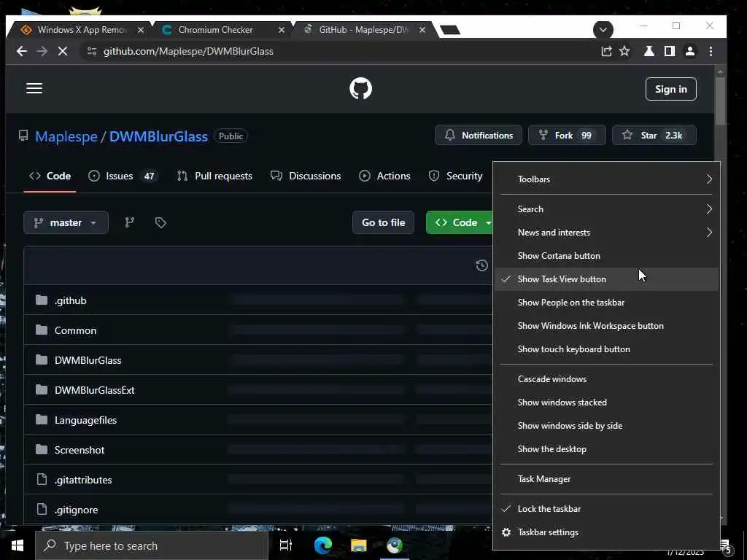Screen dimensions: 747x560
Task: View the repository tags icon
Action: (x=160, y=222)
